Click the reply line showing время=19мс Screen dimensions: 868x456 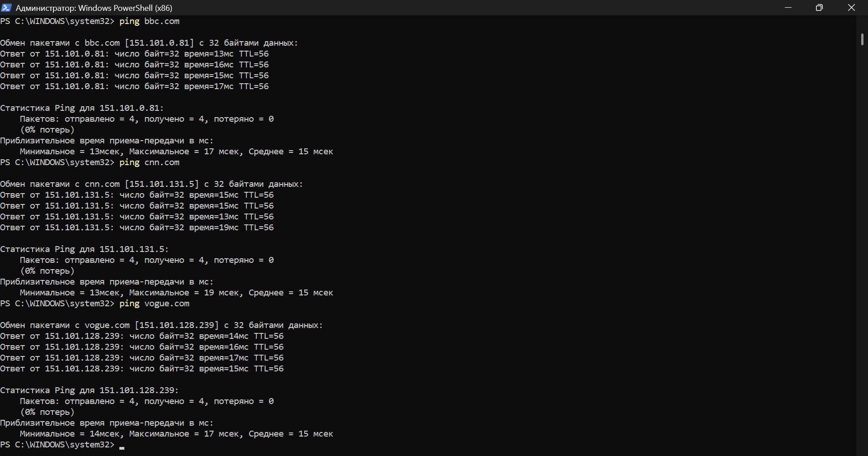click(137, 228)
